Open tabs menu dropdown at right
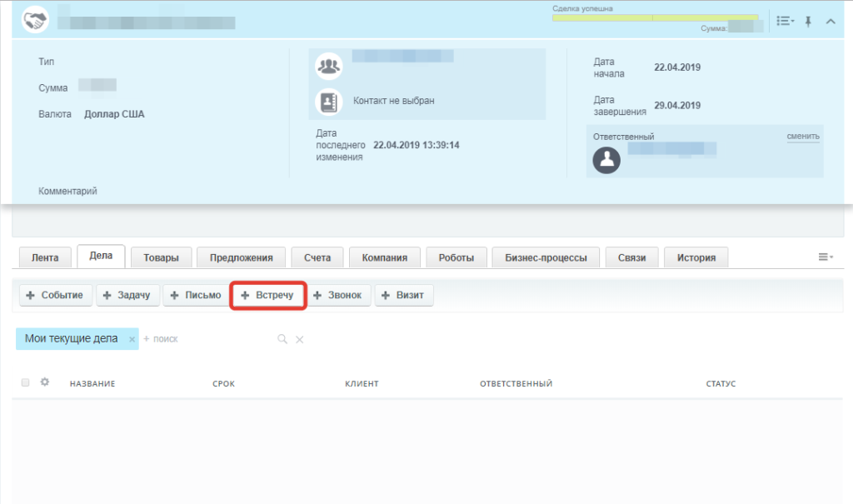The image size is (853, 504). click(826, 257)
